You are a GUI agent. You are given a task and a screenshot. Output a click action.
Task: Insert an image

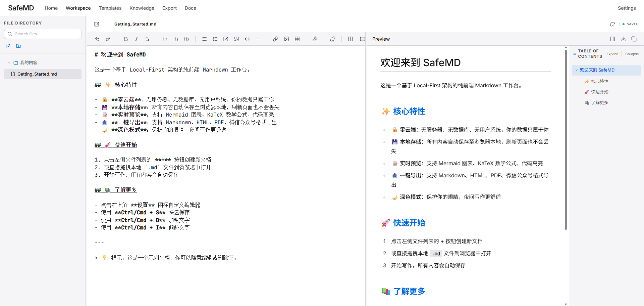[x=286, y=39]
